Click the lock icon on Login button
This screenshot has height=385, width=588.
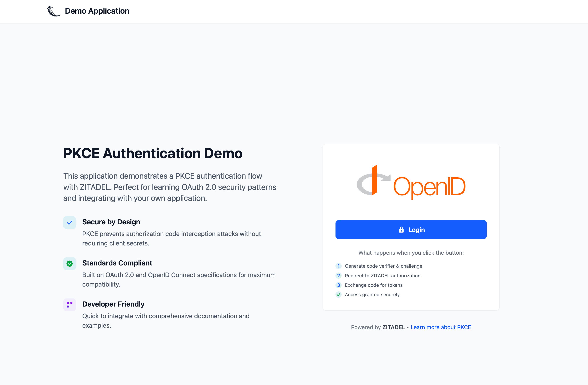point(401,230)
